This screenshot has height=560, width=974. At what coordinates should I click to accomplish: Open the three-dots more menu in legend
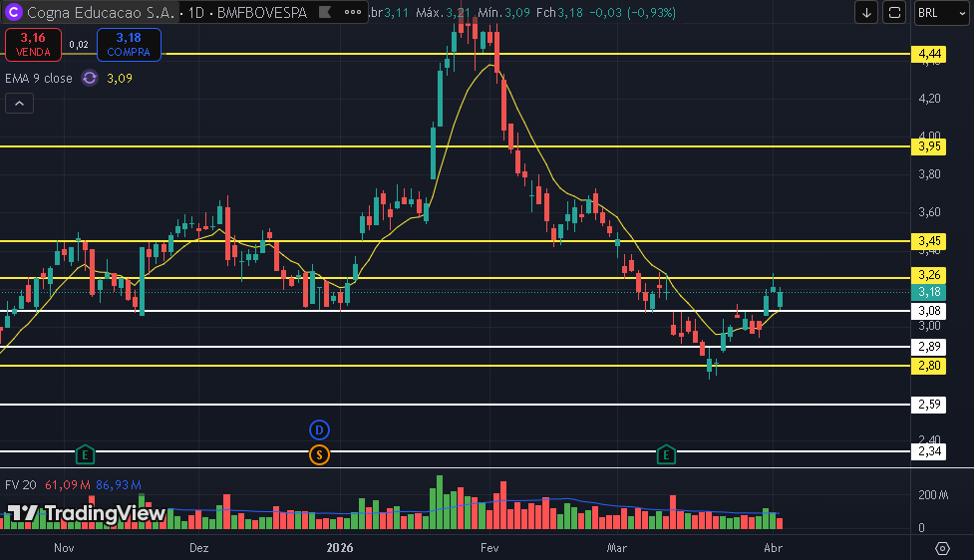353,12
